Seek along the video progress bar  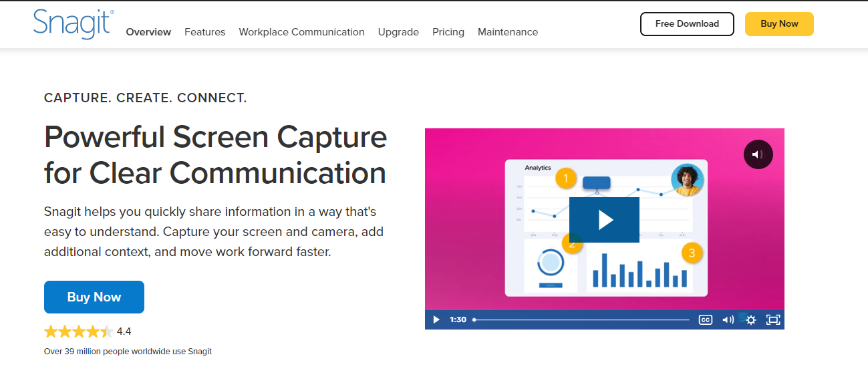click(581, 319)
